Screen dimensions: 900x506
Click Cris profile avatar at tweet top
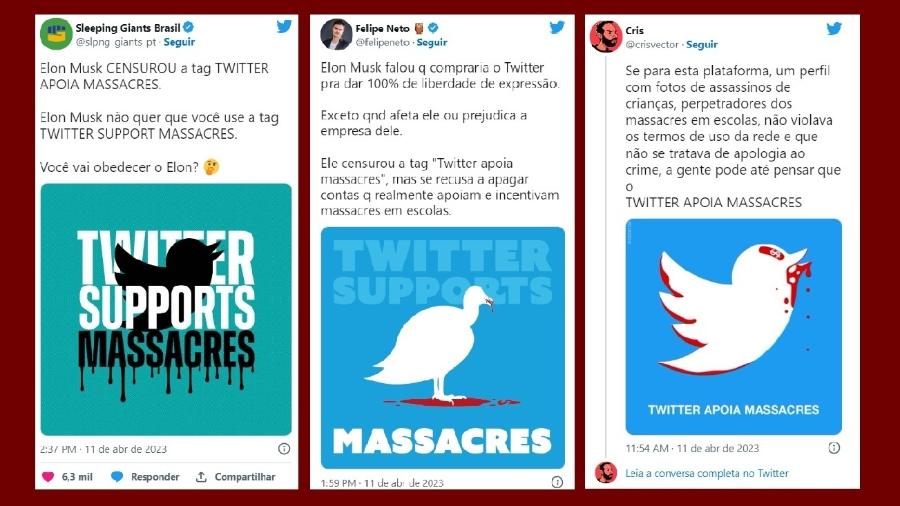click(606, 37)
